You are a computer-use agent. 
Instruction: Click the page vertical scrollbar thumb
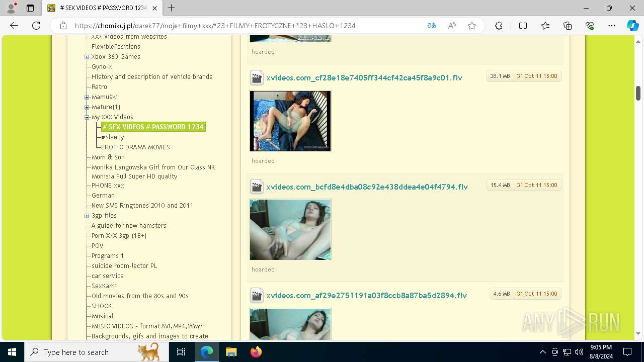[638, 93]
